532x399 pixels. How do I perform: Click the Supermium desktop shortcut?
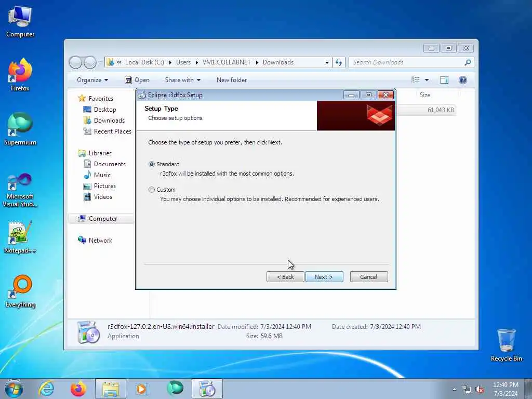20,129
